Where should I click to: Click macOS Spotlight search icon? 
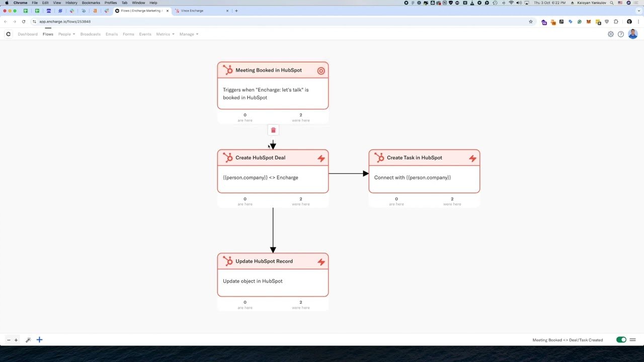click(x=612, y=3)
